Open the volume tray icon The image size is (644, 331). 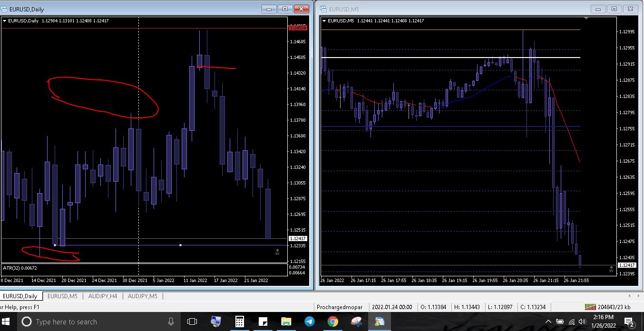point(582,322)
